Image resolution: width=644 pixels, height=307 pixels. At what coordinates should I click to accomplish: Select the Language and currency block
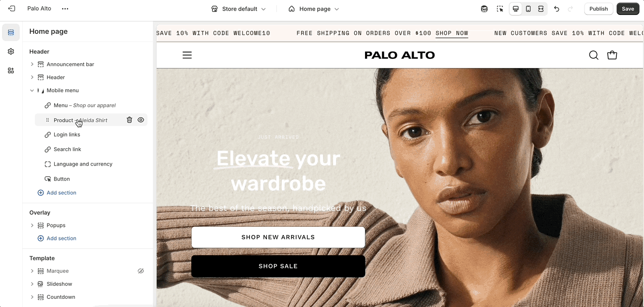tap(91, 164)
